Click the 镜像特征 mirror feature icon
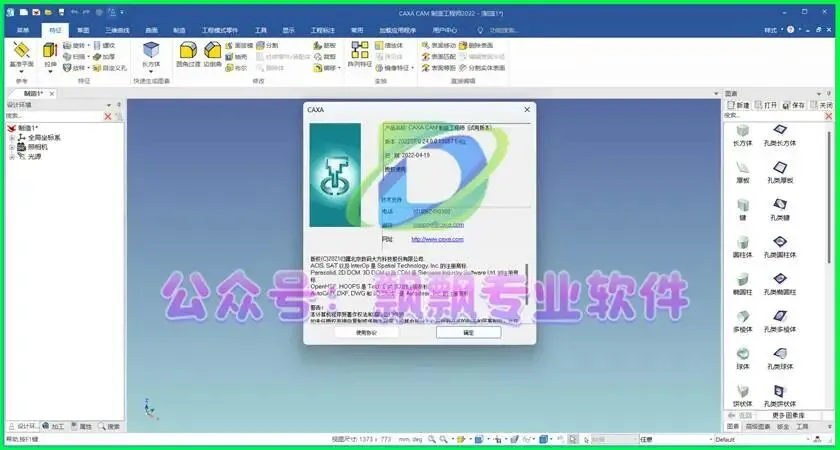 tap(379, 68)
